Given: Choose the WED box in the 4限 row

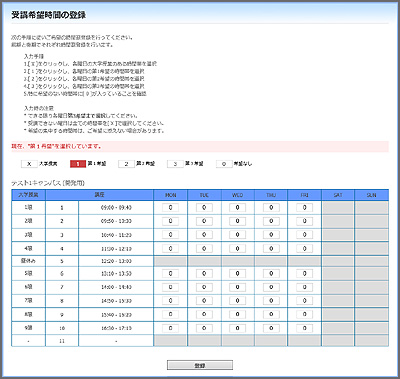Looking at the screenshot, I should [237, 248].
